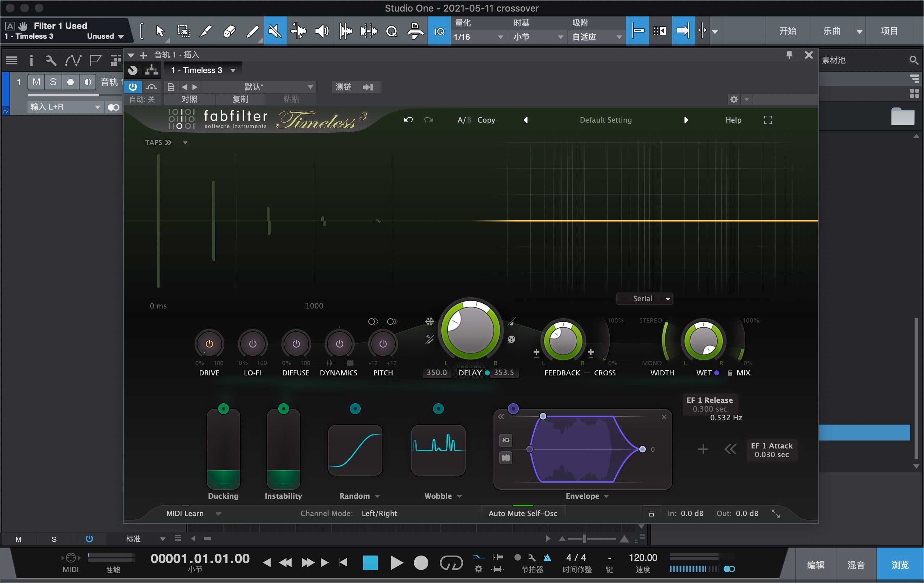The image size is (924, 583).
Task: Activate the Mute tool
Action: click(x=275, y=31)
